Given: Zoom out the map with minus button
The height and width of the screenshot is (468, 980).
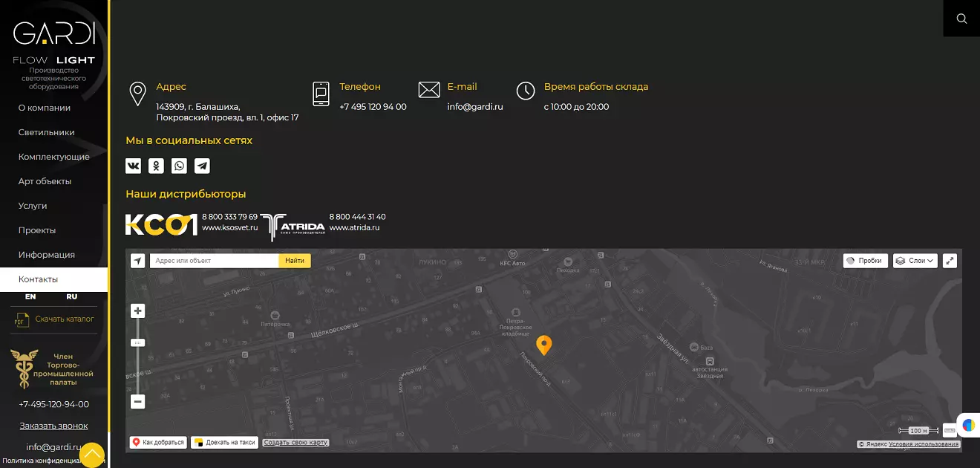Looking at the screenshot, I should tap(137, 402).
